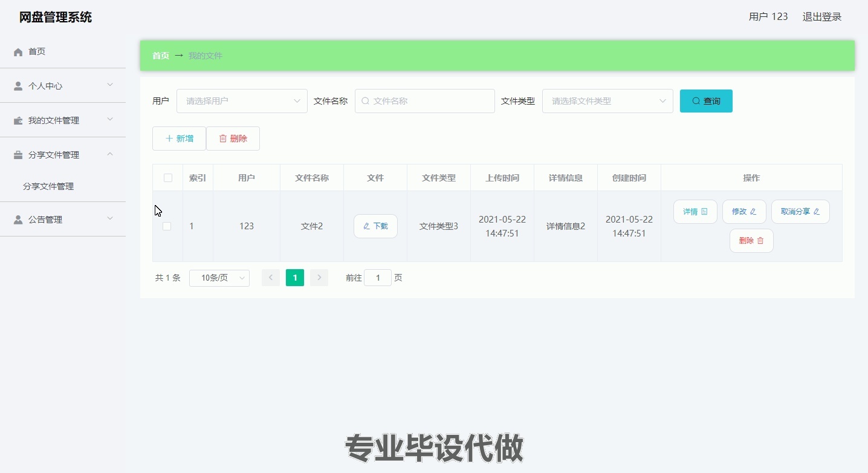Image resolution: width=868 pixels, height=473 pixels.
Task: Click 取消分享 for 文件2
Action: tap(800, 212)
